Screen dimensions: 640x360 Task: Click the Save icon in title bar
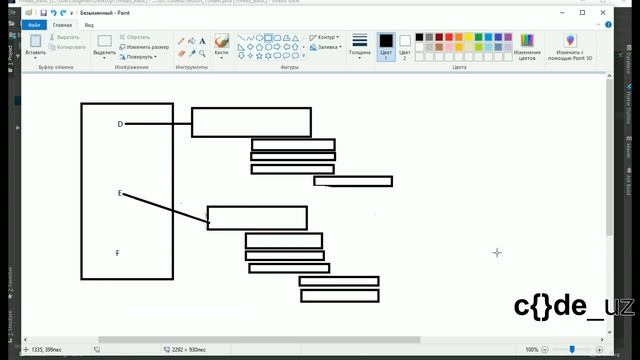(44, 13)
